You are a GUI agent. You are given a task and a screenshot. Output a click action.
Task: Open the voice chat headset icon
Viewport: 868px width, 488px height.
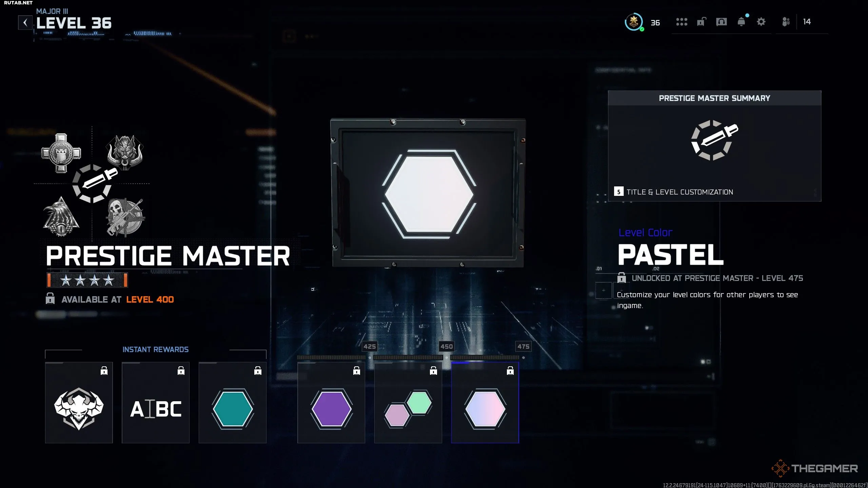pos(721,22)
